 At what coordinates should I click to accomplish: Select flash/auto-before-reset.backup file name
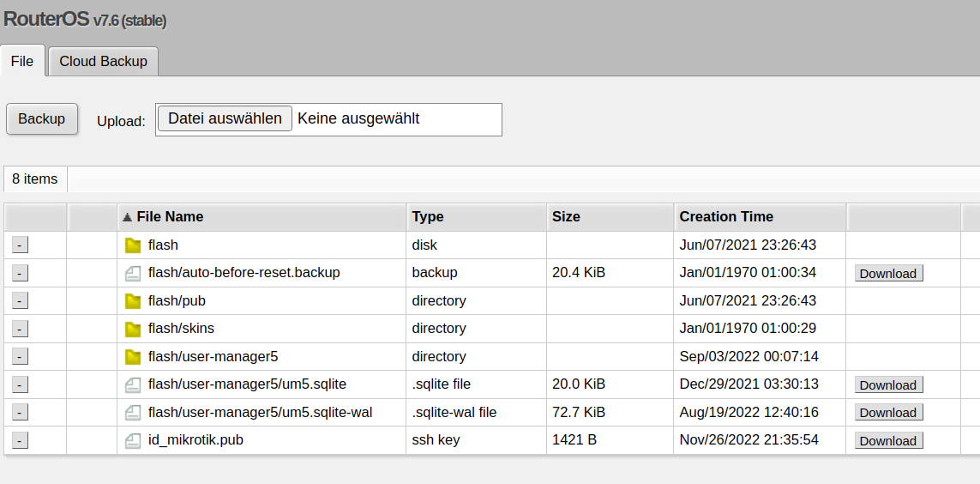point(244,273)
